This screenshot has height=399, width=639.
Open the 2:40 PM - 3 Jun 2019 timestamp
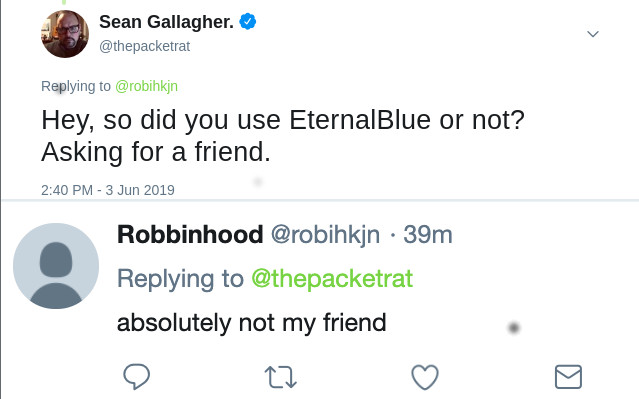click(x=108, y=190)
